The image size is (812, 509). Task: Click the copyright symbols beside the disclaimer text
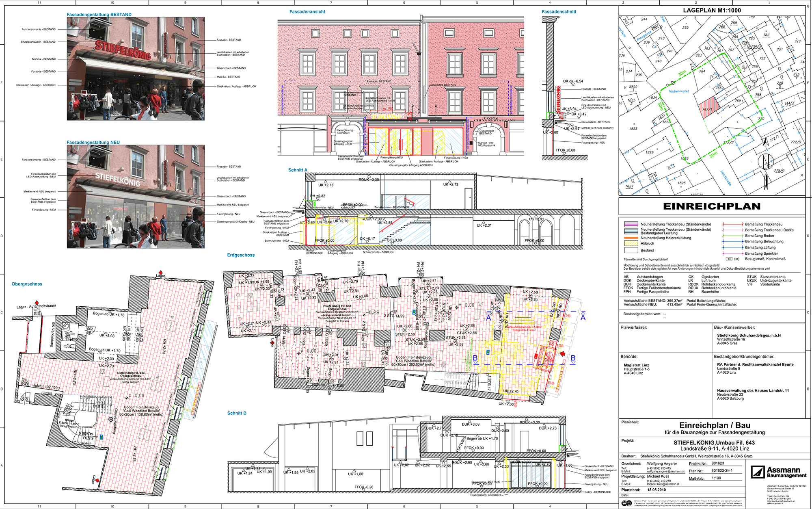pyautogui.click(x=626, y=503)
